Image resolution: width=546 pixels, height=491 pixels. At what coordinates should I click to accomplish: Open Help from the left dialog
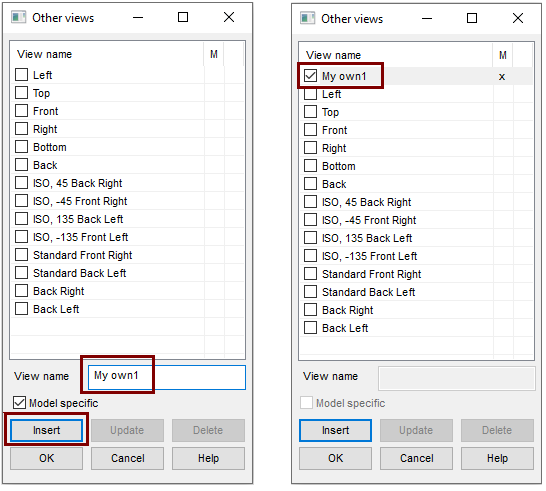pos(208,458)
